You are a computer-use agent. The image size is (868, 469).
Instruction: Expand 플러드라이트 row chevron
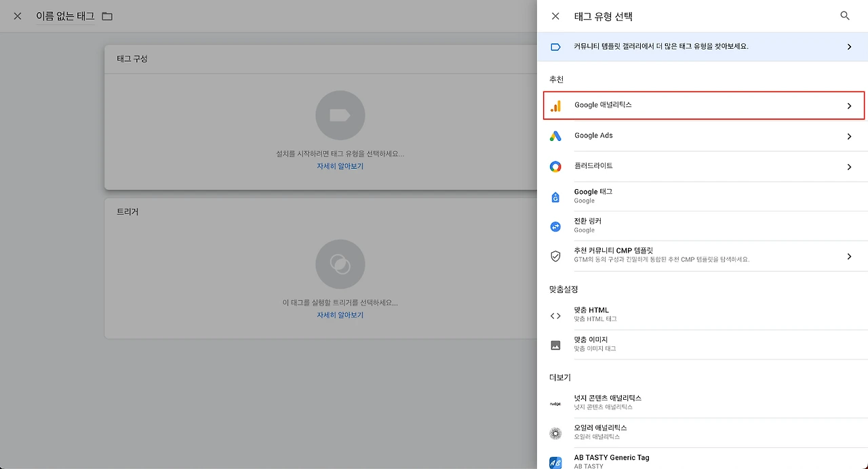click(x=849, y=167)
